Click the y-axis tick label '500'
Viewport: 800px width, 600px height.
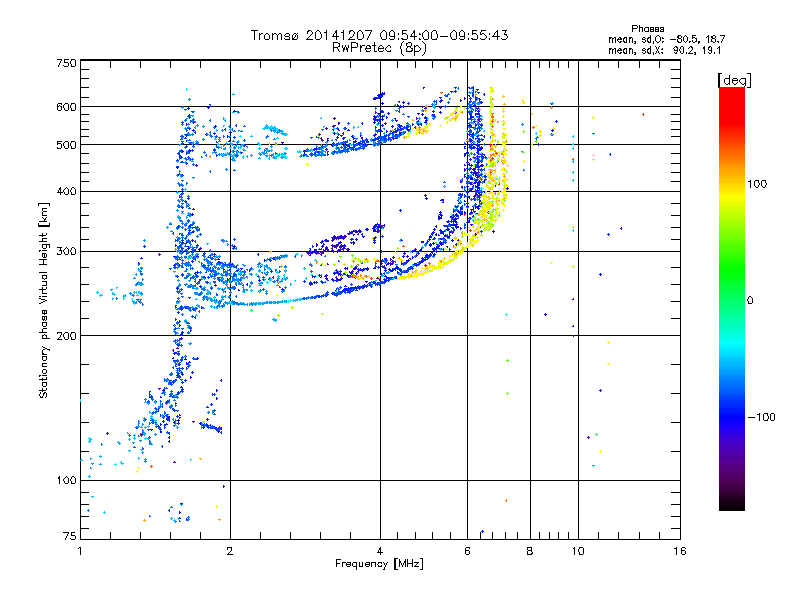[x=66, y=145]
